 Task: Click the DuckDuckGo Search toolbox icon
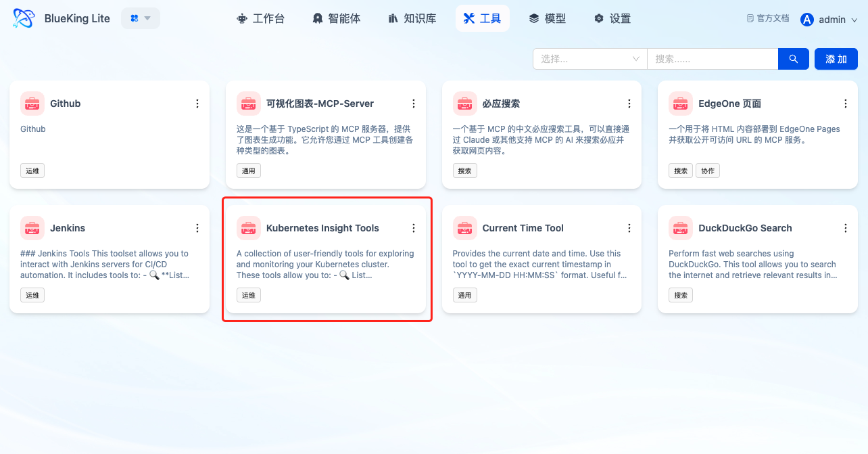coord(681,228)
